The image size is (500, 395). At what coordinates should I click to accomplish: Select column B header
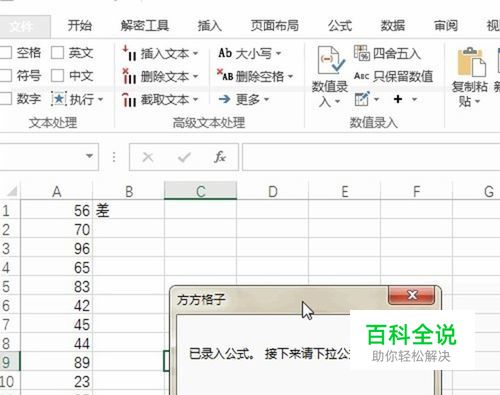coord(129,191)
